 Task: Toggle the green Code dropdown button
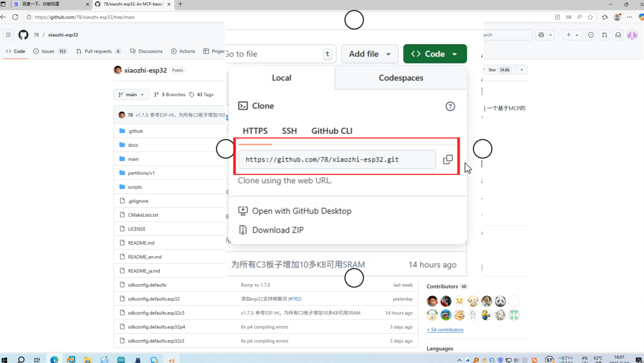(435, 54)
